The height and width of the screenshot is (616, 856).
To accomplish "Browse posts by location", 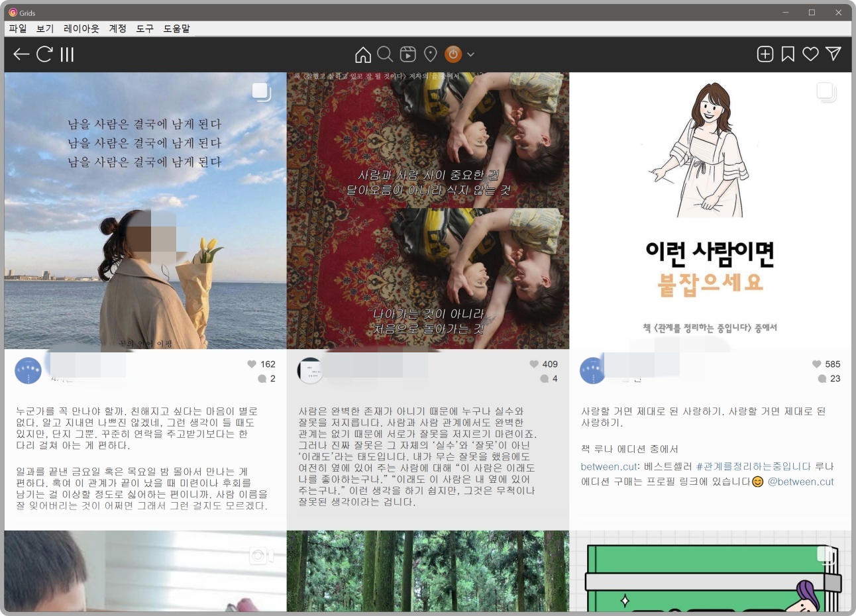I will pos(430,54).
